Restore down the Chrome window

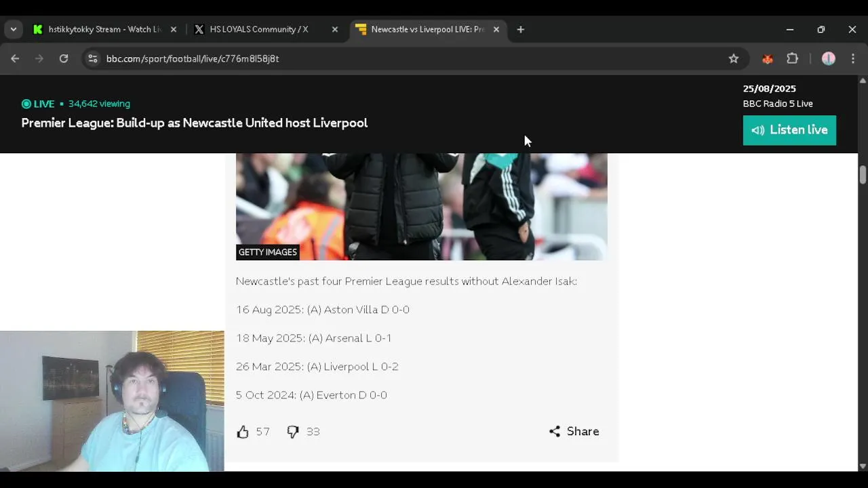[x=821, y=30]
